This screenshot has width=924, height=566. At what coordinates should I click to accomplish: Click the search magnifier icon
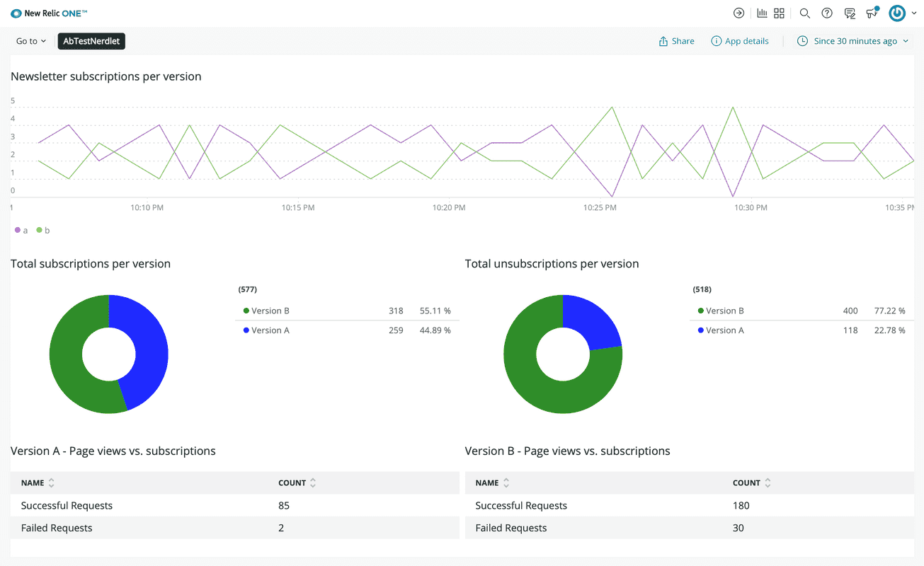click(804, 13)
